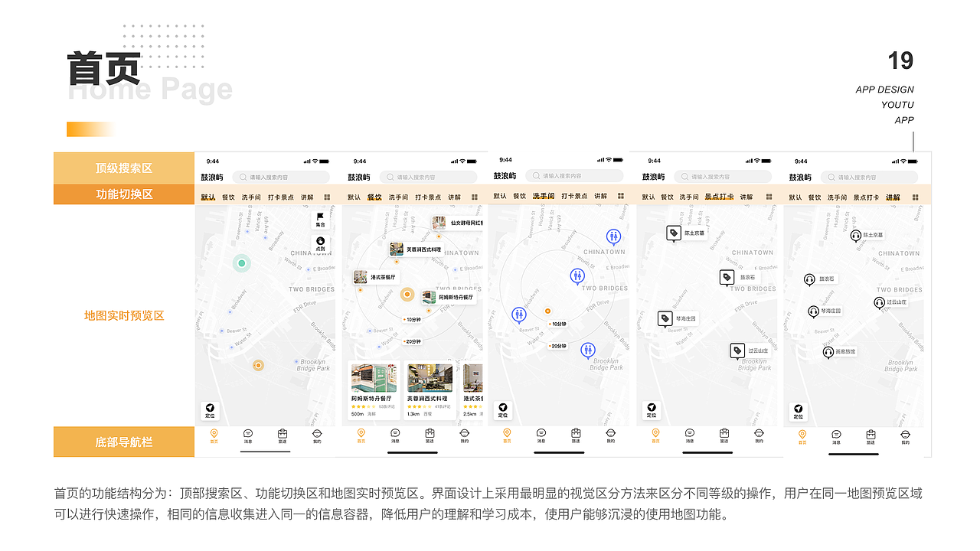Open 阿姆斯特丹餐厅 restaurant card photo
Viewport: 980px width, 551px height.
click(x=374, y=377)
